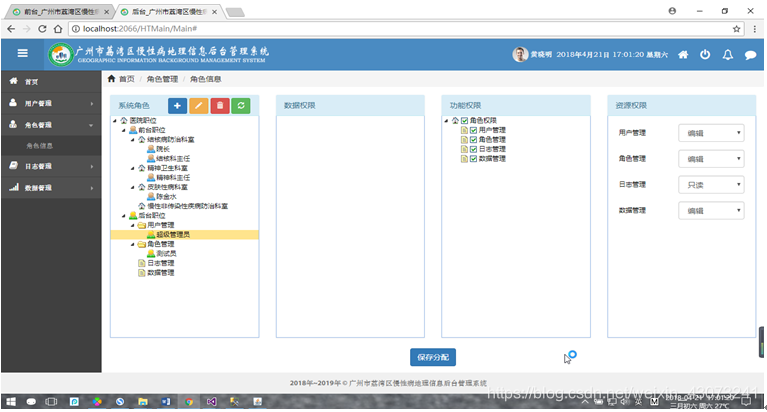Open the 日志管理 resource dropdown showing 只读

point(711,185)
